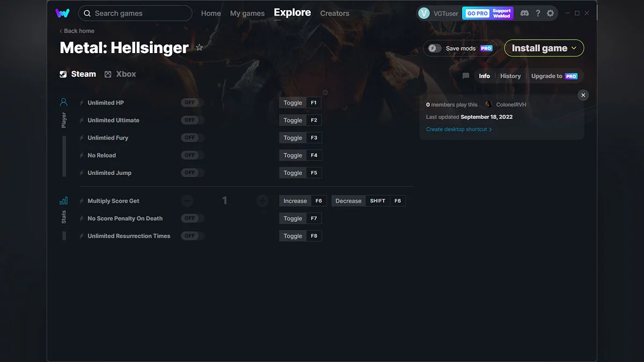Open the Discord icon link
The height and width of the screenshot is (362, 644).
click(x=524, y=13)
